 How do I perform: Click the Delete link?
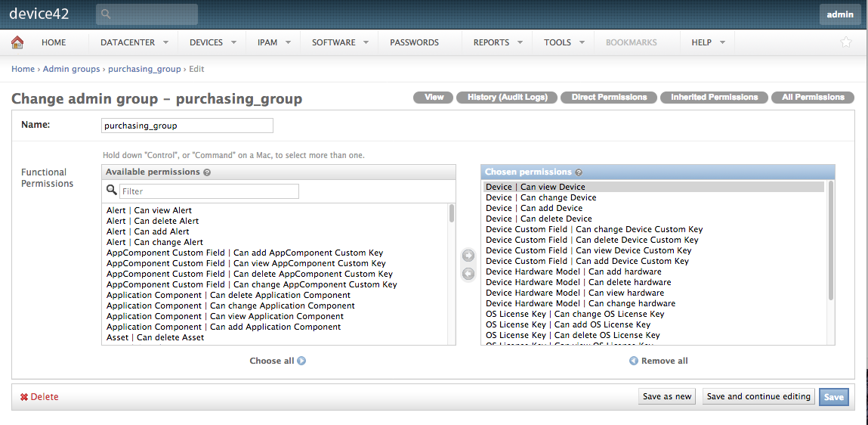45,397
